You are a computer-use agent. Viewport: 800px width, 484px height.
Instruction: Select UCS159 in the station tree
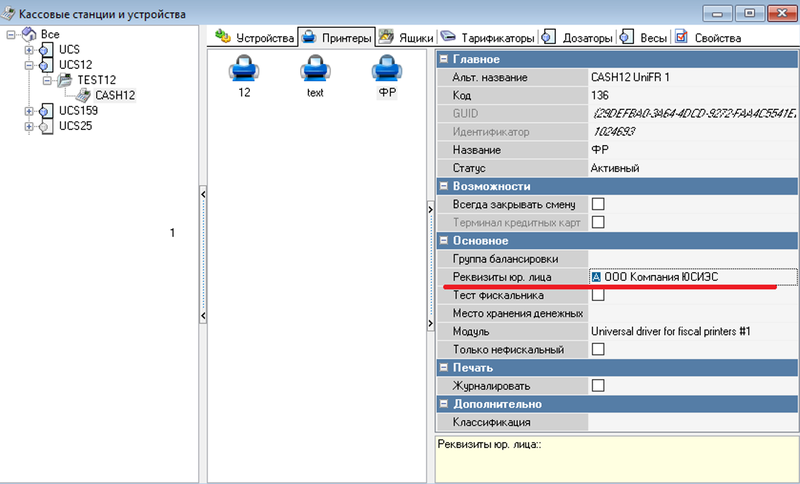tap(78, 111)
